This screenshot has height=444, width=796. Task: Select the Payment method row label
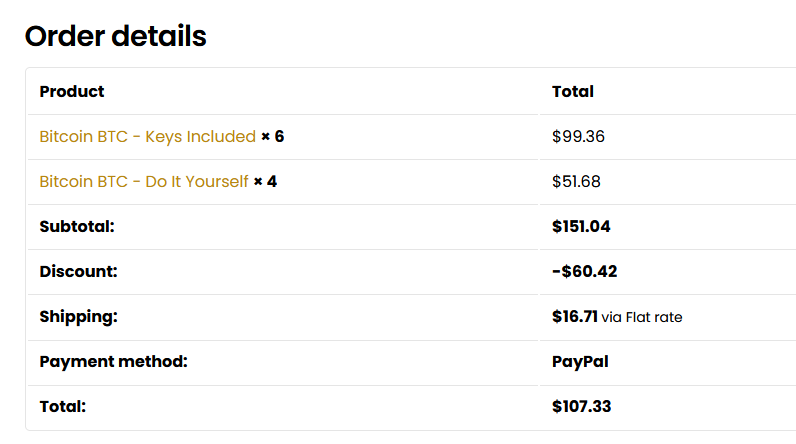coord(114,362)
